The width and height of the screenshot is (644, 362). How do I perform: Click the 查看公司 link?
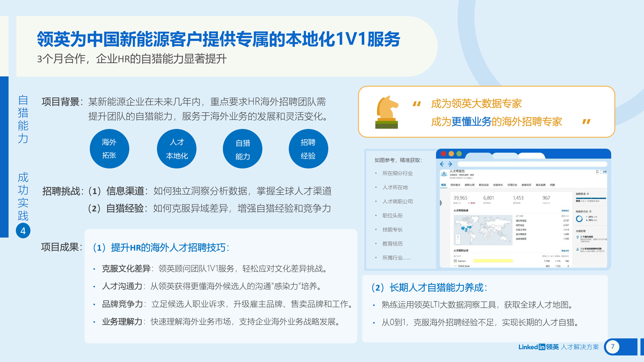(x=565, y=251)
